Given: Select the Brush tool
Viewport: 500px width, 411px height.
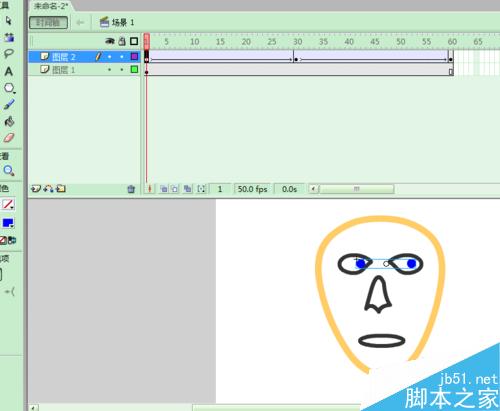Looking at the screenshot, I should pyautogui.click(x=9, y=105).
